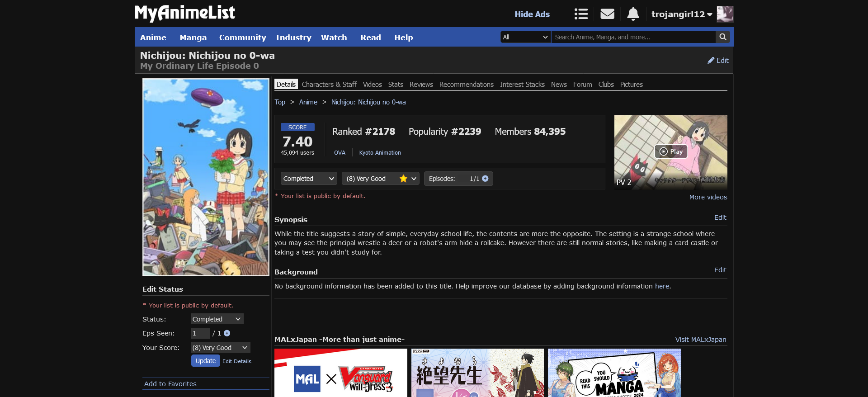This screenshot has height=397, width=868.
Task: Open the notifications bell icon
Action: tap(633, 14)
